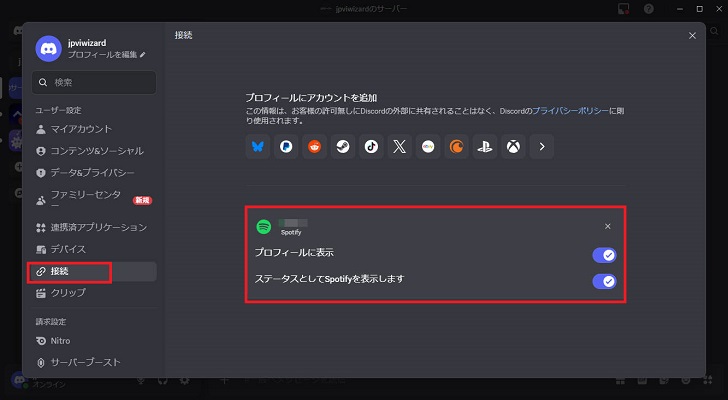Image resolution: width=728 pixels, height=400 pixels.
Task: Click the help question mark icon in title bar
Action: [x=649, y=9]
